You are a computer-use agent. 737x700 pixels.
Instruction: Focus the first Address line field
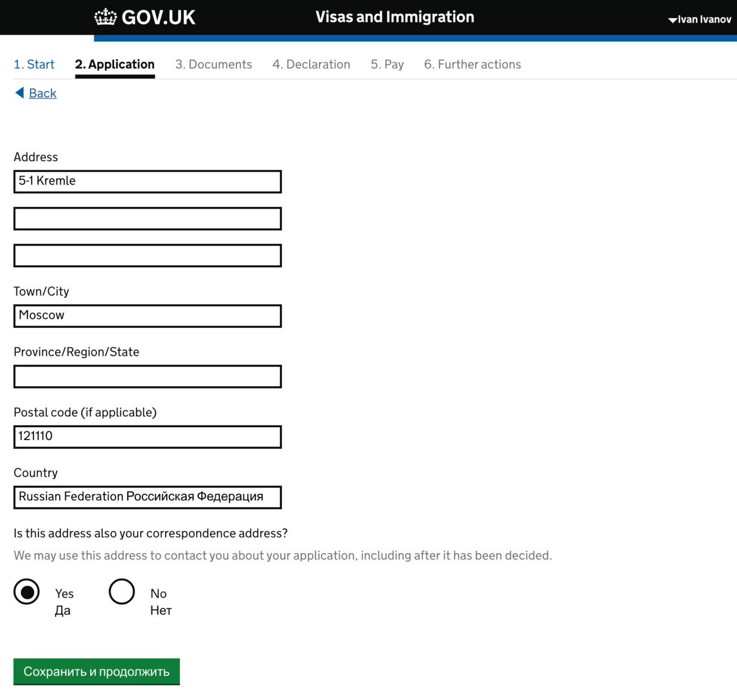(147, 182)
